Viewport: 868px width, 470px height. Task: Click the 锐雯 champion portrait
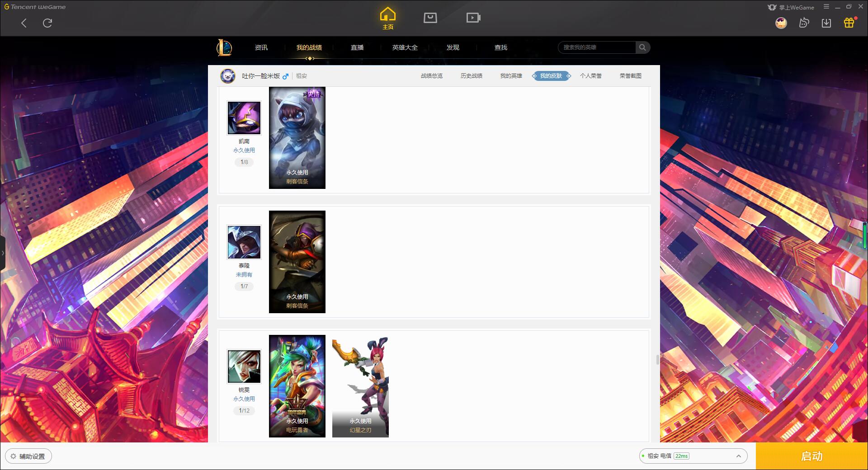pyautogui.click(x=244, y=367)
